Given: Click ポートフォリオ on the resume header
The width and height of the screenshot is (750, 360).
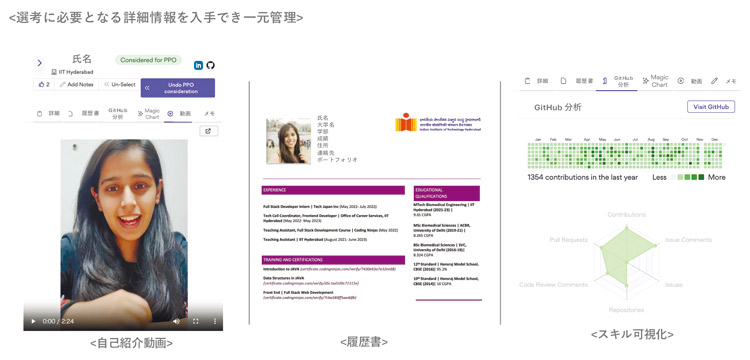Looking at the screenshot, I should click(x=337, y=159).
